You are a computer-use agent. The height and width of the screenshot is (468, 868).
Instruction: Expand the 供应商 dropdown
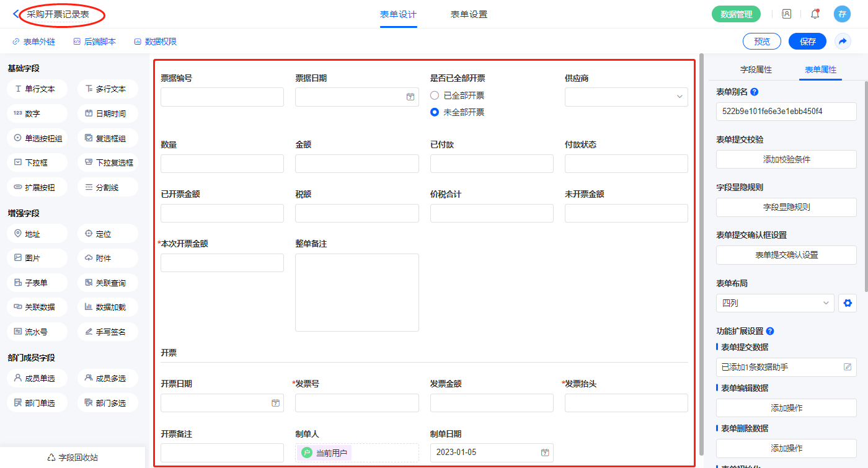(626, 97)
